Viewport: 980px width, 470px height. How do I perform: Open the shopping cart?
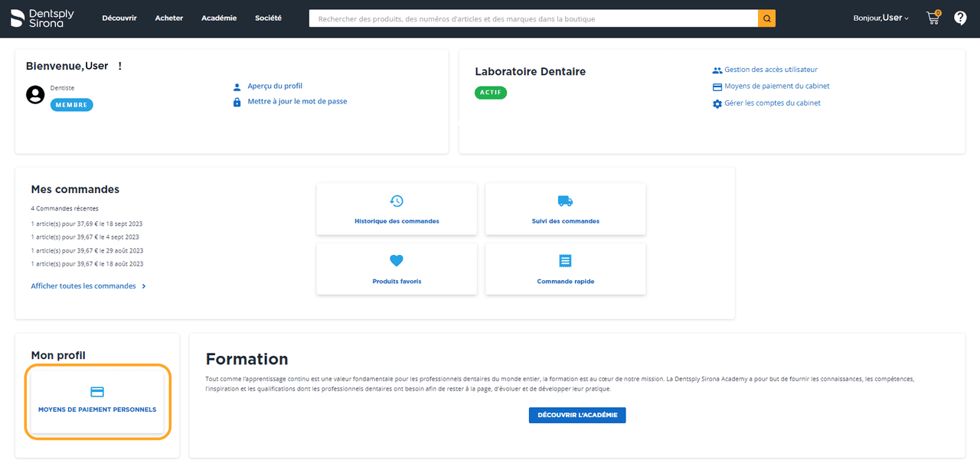pyautogui.click(x=933, y=18)
